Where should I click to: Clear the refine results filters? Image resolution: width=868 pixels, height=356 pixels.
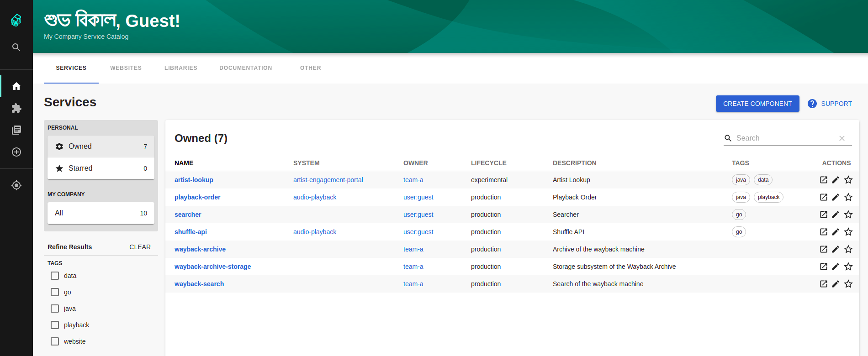(x=140, y=247)
